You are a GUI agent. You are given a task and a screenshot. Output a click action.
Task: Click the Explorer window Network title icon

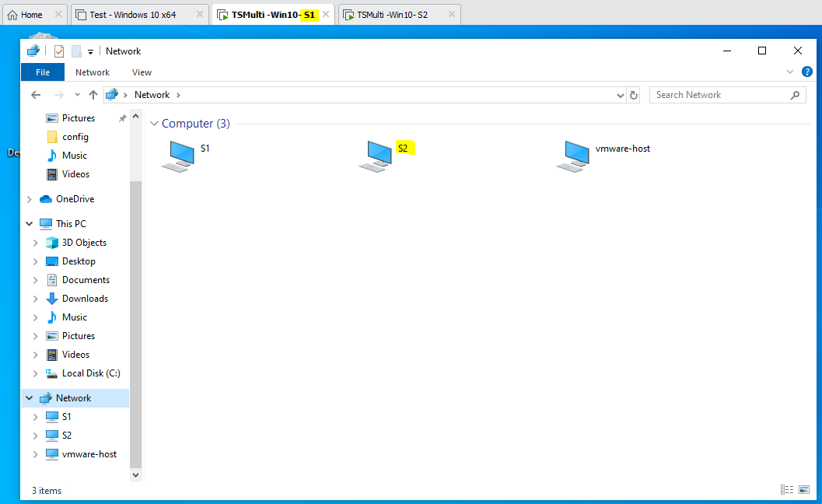[x=33, y=51]
